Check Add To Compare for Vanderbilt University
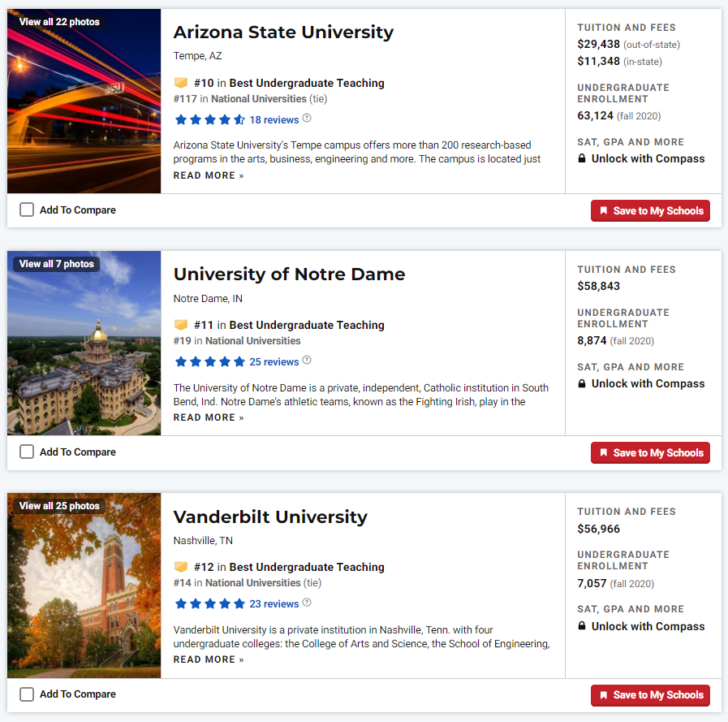Image resolution: width=728 pixels, height=722 pixels. click(x=27, y=694)
